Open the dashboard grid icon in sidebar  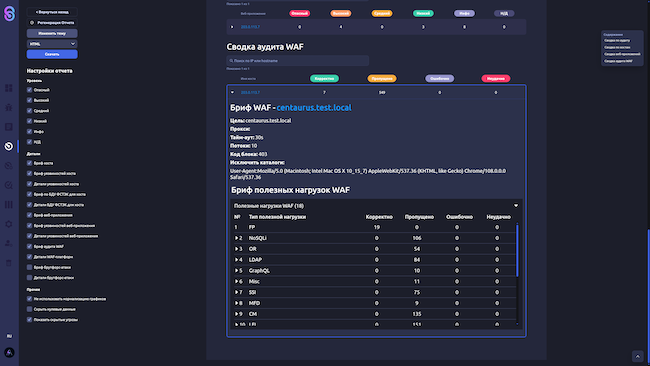click(x=9, y=88)
